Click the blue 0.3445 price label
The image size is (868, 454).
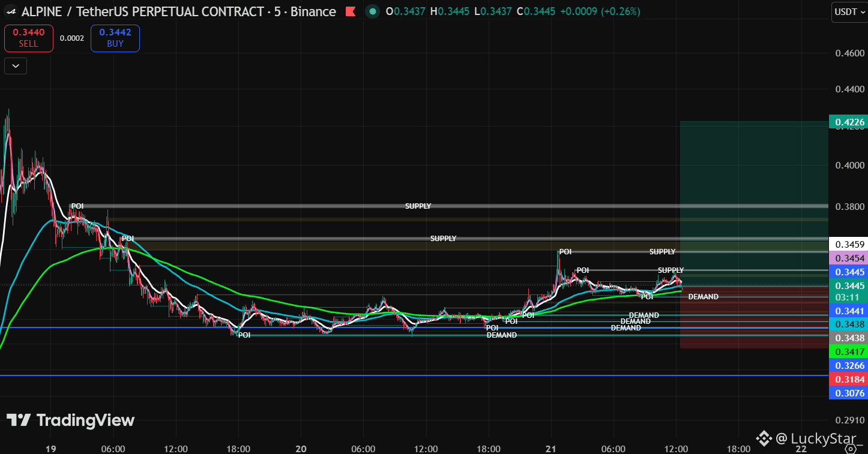click(848, 272)
